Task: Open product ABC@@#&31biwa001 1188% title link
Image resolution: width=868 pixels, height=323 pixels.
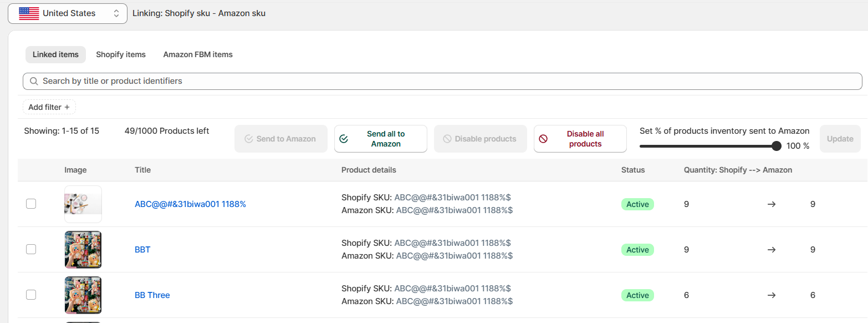Action: pos(190,204)
